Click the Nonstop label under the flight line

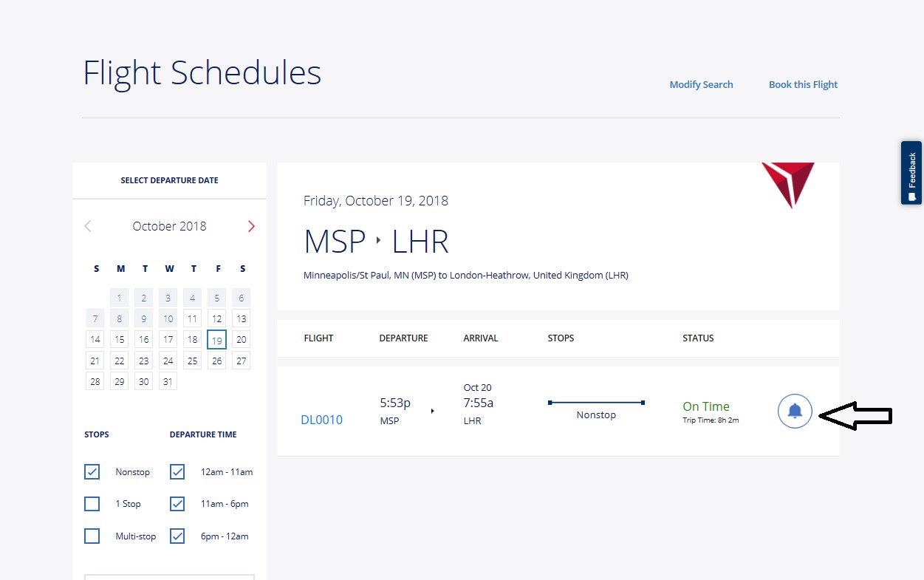[x=596, y=414]
